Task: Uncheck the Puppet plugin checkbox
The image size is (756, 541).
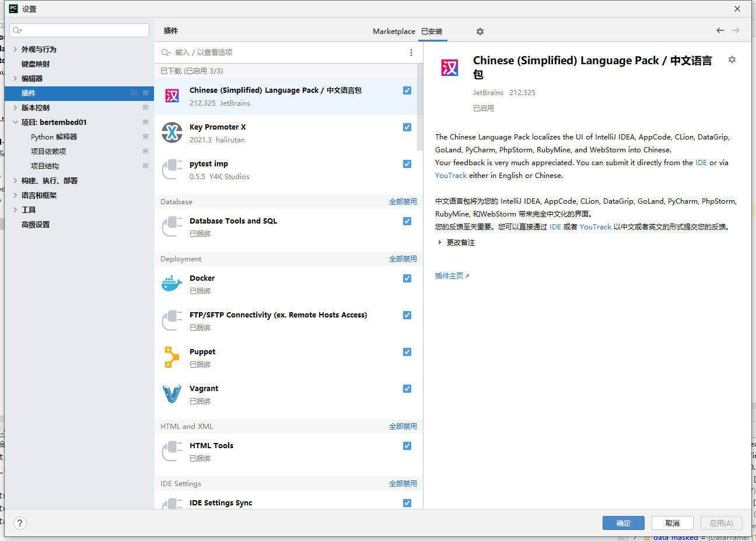Action: pyautogui.click(x=407, y=352)
